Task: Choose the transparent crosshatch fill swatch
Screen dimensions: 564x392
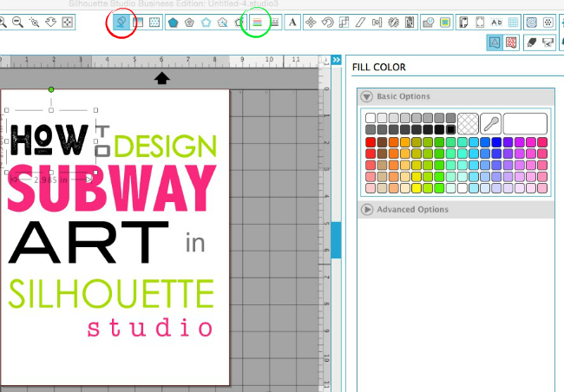Action: [468, 123]
